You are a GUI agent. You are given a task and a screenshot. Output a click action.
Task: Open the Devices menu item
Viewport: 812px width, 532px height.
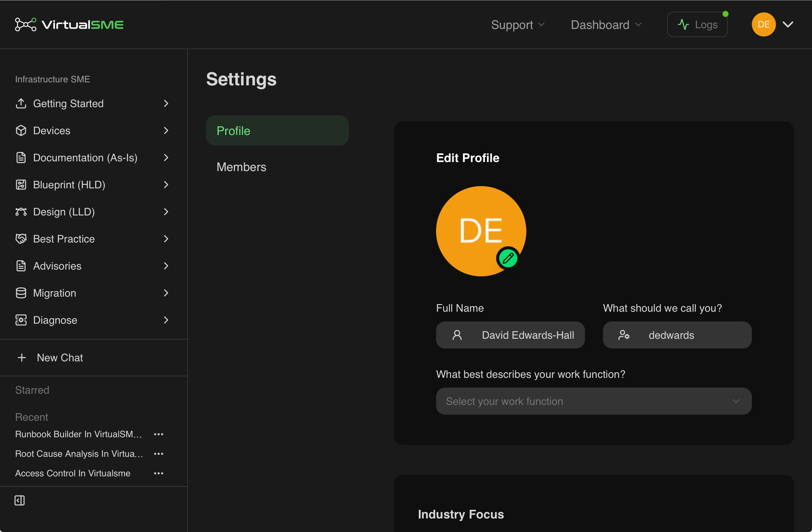(x=93, y=130)
